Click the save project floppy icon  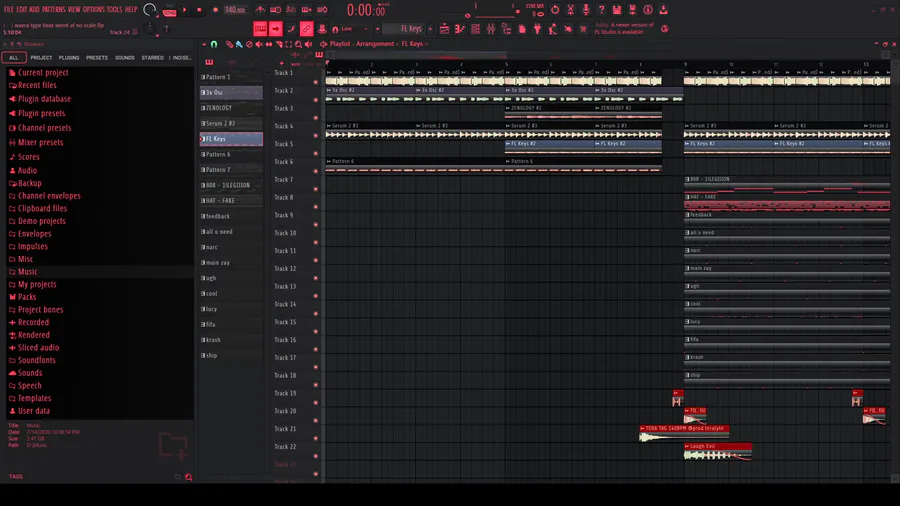tap(616, 10)
